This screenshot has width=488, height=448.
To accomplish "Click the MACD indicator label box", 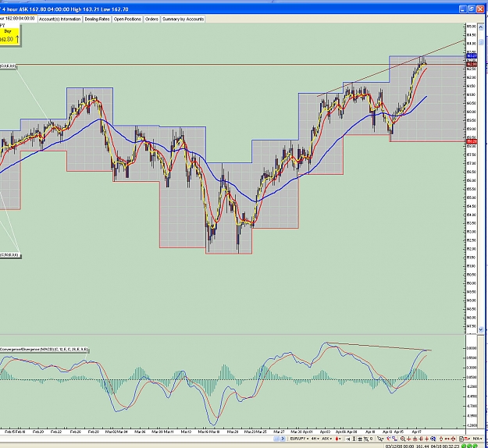I will [44, 350].
